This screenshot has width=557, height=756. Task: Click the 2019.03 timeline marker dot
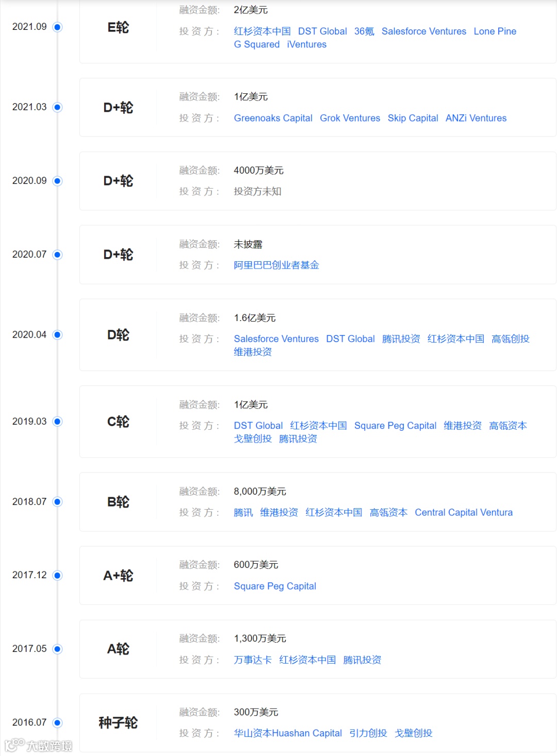[x=58, y=422]
